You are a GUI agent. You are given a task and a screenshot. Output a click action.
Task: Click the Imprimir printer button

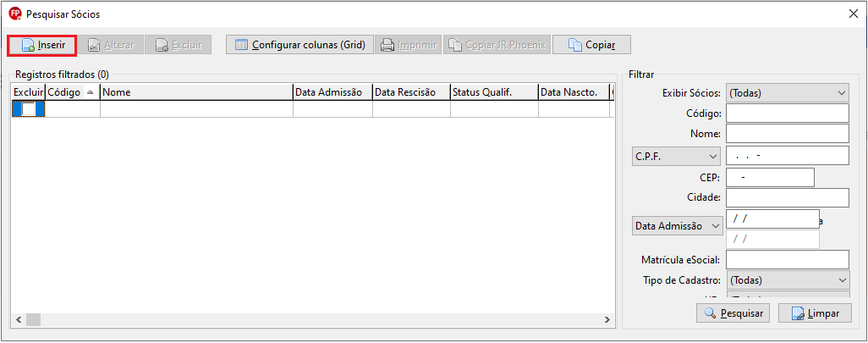tap(409, 45)
